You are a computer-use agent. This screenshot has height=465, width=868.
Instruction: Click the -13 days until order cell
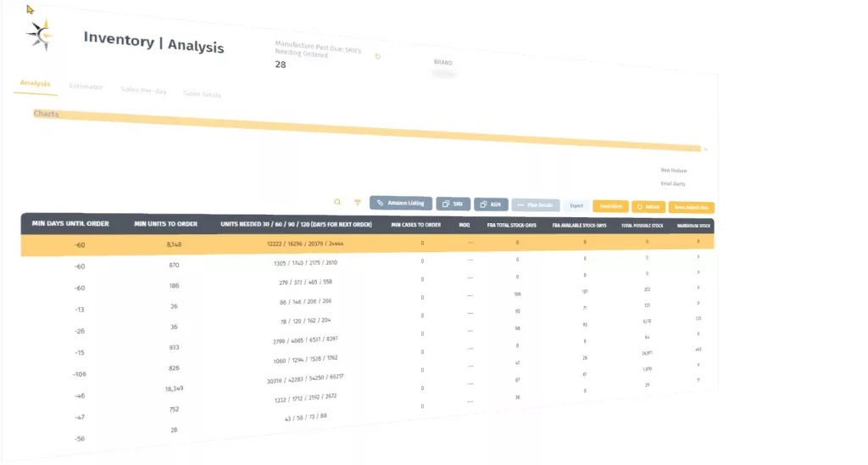click(80, 309)
